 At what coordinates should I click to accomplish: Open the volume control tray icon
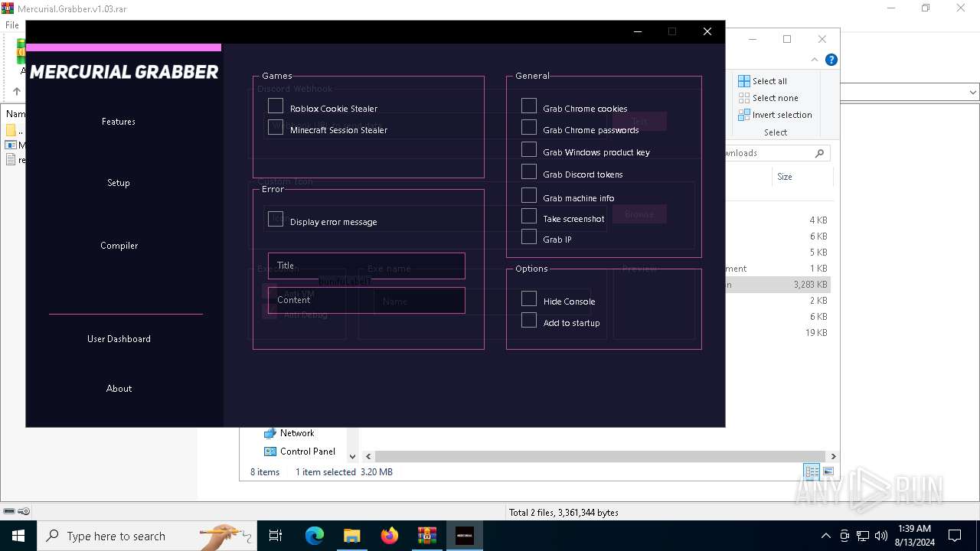point(881,536)
